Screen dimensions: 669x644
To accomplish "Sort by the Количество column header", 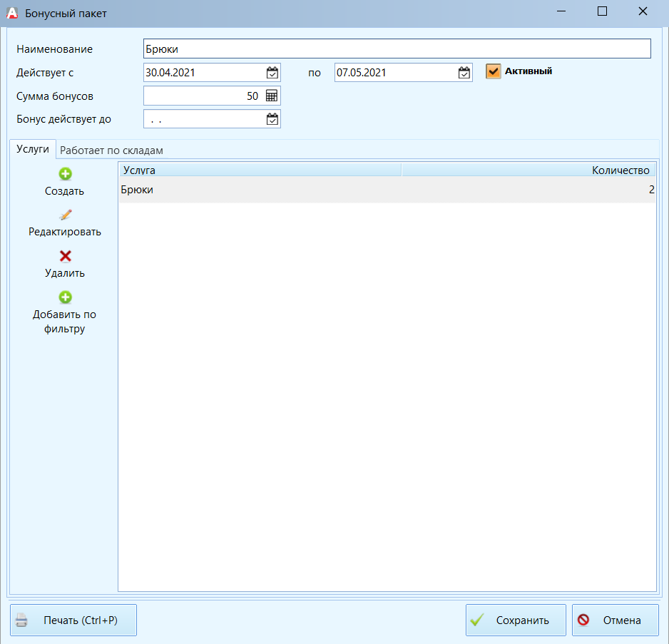I will coord(528,170).
